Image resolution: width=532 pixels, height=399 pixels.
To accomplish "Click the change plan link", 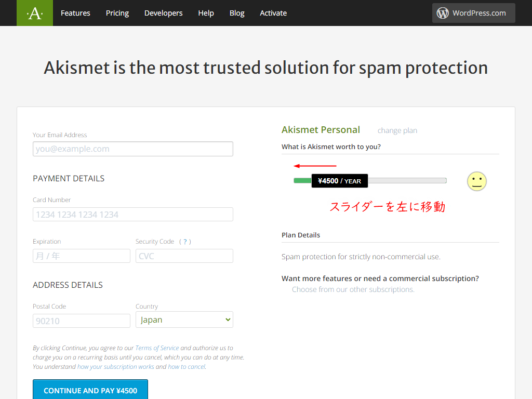I will click(397, 130).
